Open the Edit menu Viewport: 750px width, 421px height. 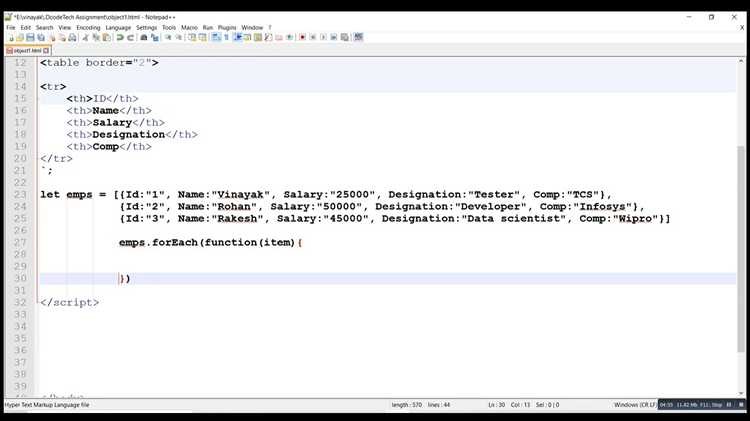(x=25, y=28)
